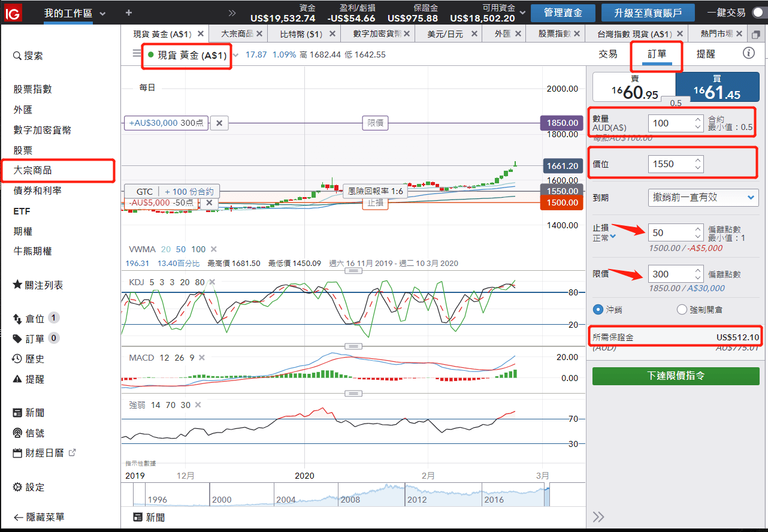This screenshot has height=532, width=768.
Task: Select the 沖銷 radio option
Action: click(597, 310)
